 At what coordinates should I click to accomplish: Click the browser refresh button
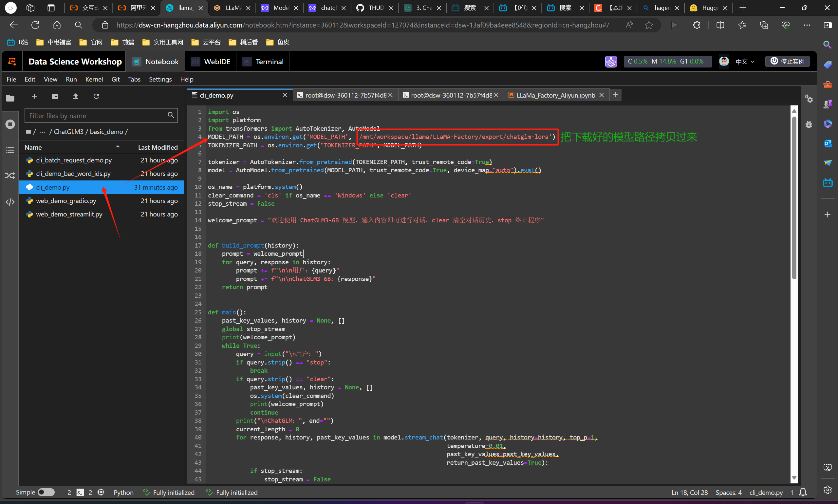click(35, 25)
